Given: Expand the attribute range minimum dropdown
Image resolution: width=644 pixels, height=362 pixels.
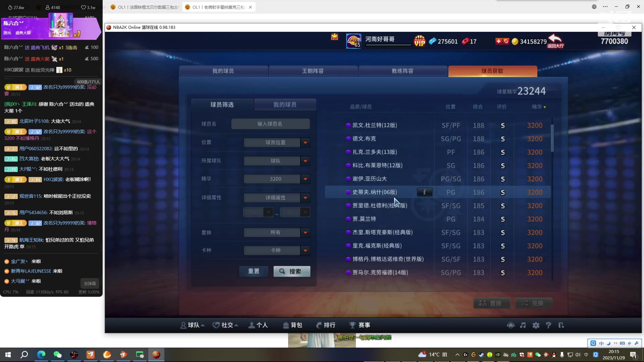Looking at the screenshot, I should point(268,212).
